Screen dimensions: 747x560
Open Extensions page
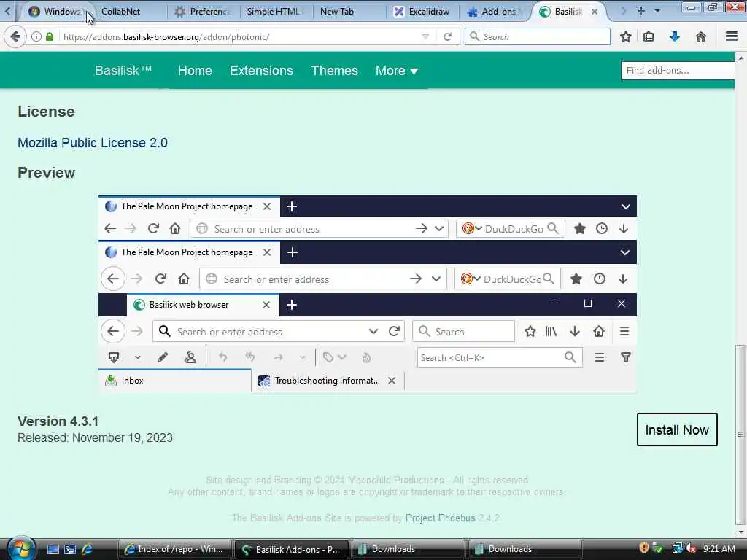(x=261, y=71)
